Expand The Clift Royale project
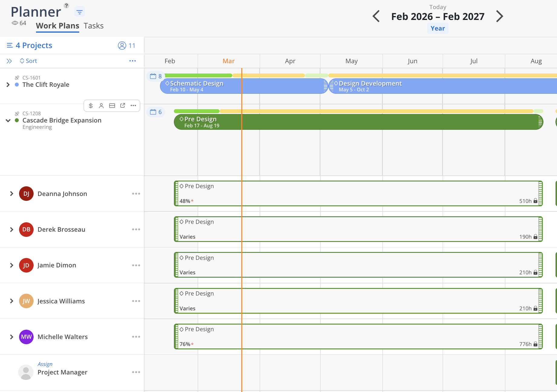Screen dimensions: 557x392 8,85
